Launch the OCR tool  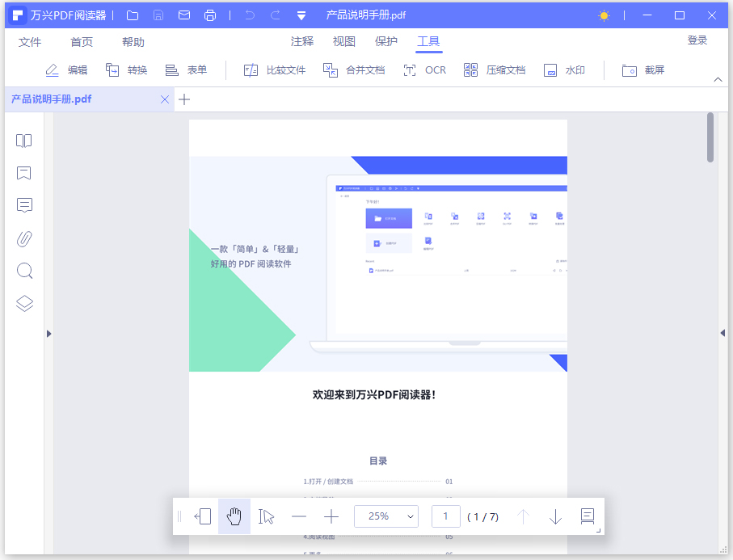point(424,69)
